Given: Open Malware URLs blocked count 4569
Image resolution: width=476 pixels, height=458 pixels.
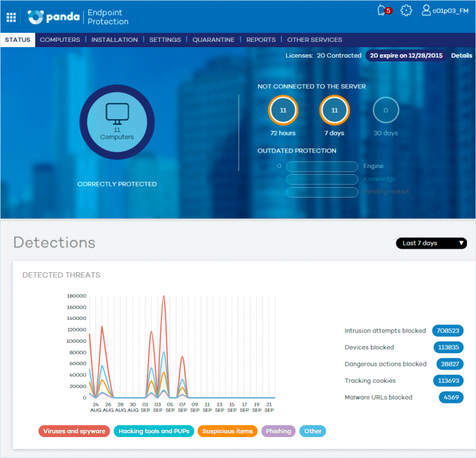Looking at the screenshot, I should point(451,398).
